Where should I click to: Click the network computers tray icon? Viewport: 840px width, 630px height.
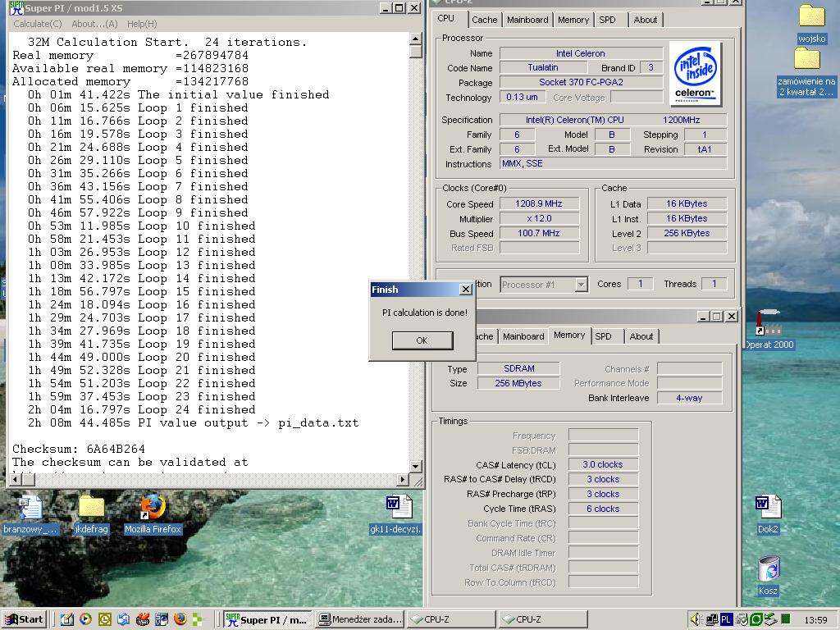tap(712, 620)
